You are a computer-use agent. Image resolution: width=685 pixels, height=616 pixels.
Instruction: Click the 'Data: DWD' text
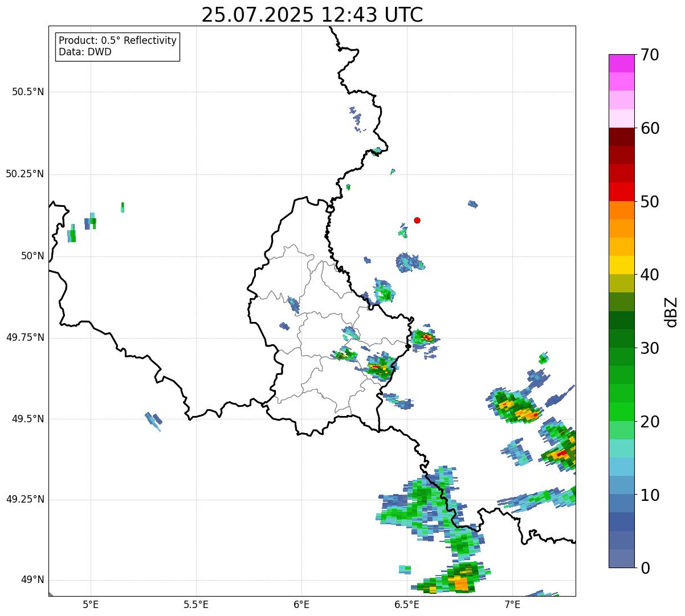(85, 52)
